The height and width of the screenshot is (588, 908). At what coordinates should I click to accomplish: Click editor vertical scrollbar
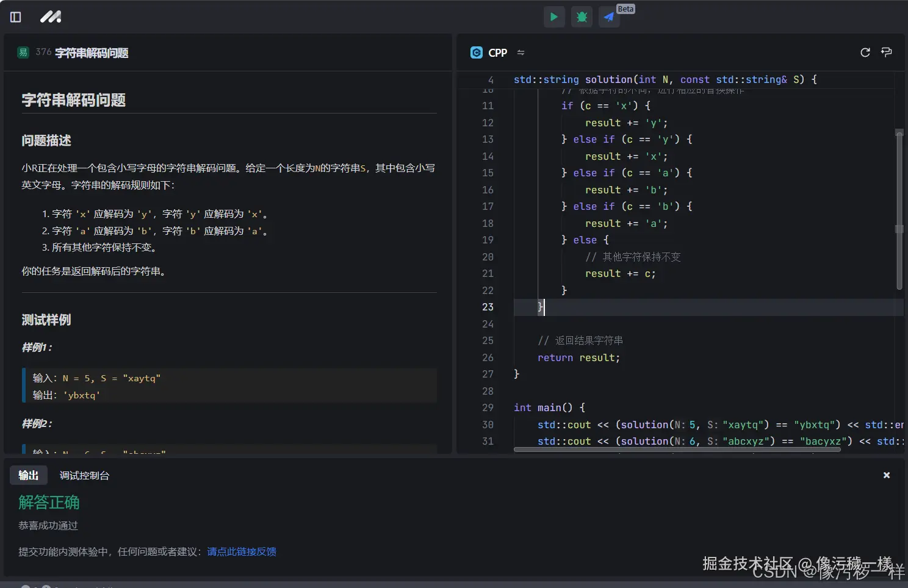[x=899, y=210]
